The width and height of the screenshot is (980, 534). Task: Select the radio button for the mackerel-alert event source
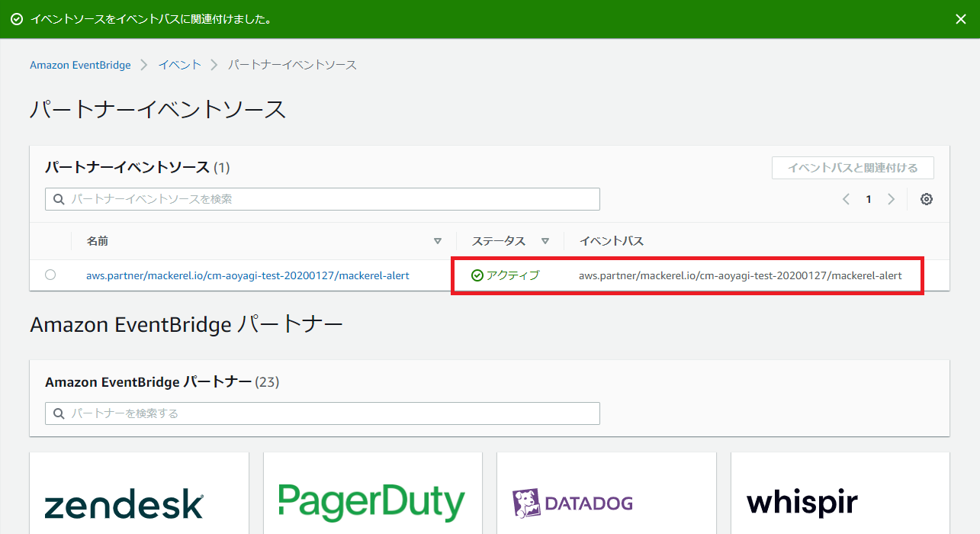[50, 275]
